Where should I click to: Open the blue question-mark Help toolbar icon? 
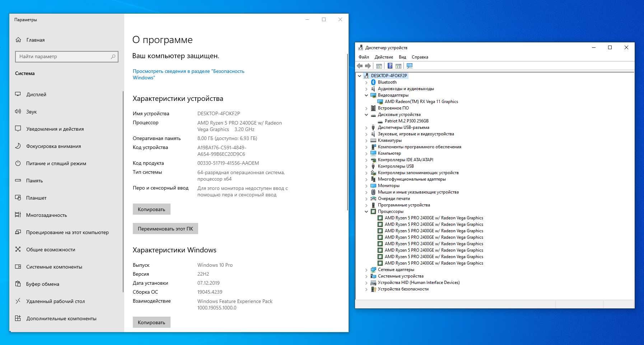coord(390,66)
